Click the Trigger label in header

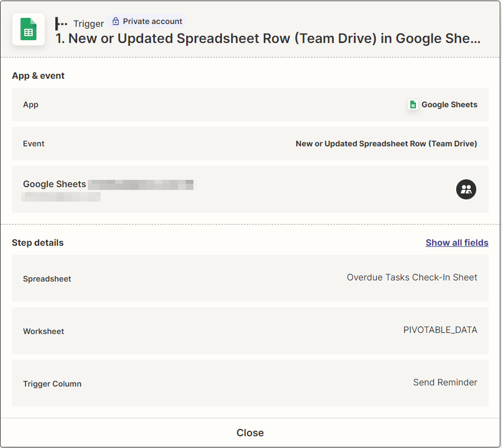pos(89,23)
